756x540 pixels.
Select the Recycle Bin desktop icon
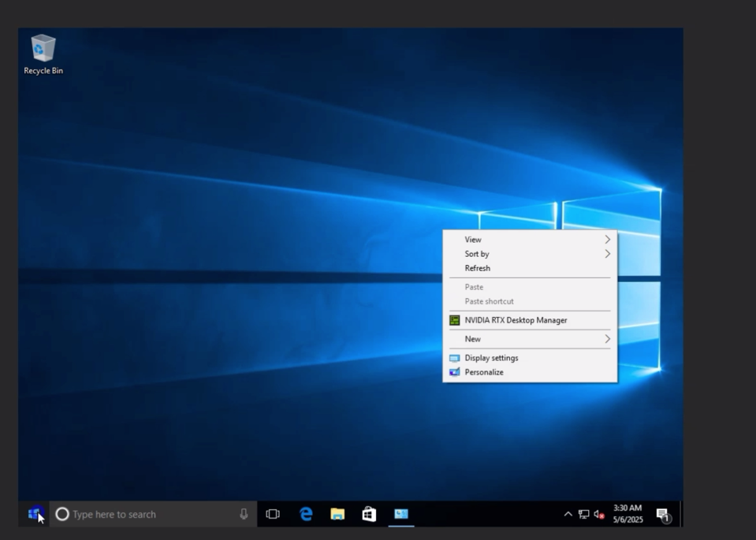43,54
